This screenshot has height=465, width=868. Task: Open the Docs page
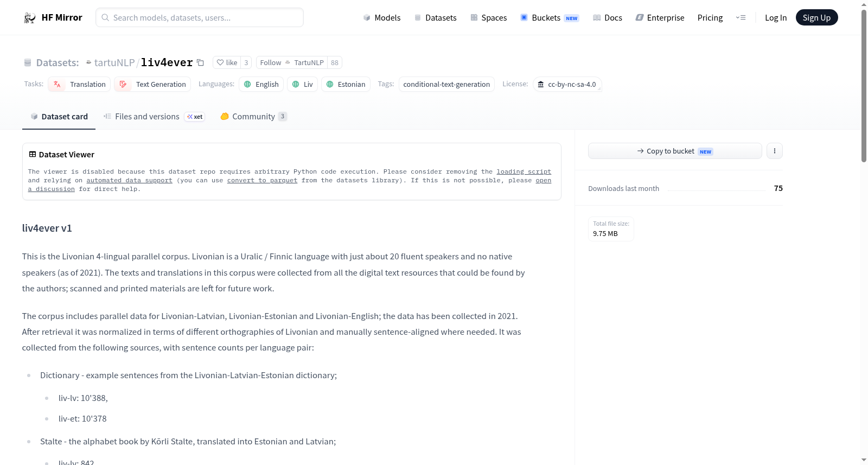[608, 18]
